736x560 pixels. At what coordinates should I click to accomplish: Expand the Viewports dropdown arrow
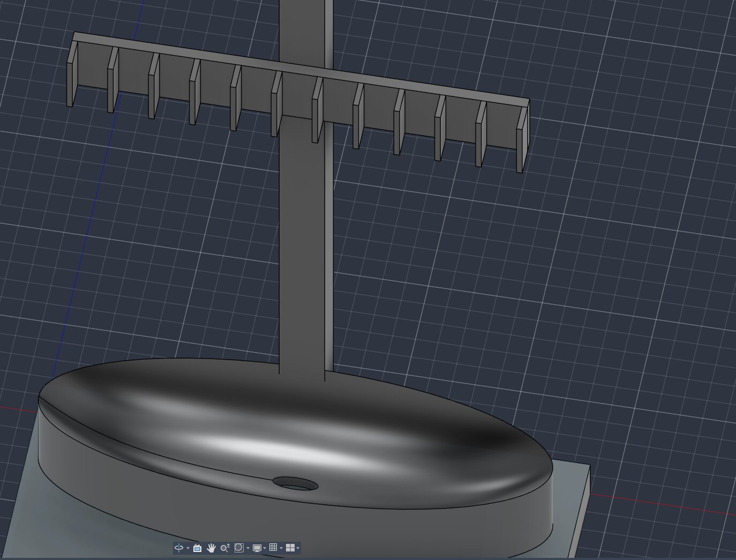click(x=298, y=548)
